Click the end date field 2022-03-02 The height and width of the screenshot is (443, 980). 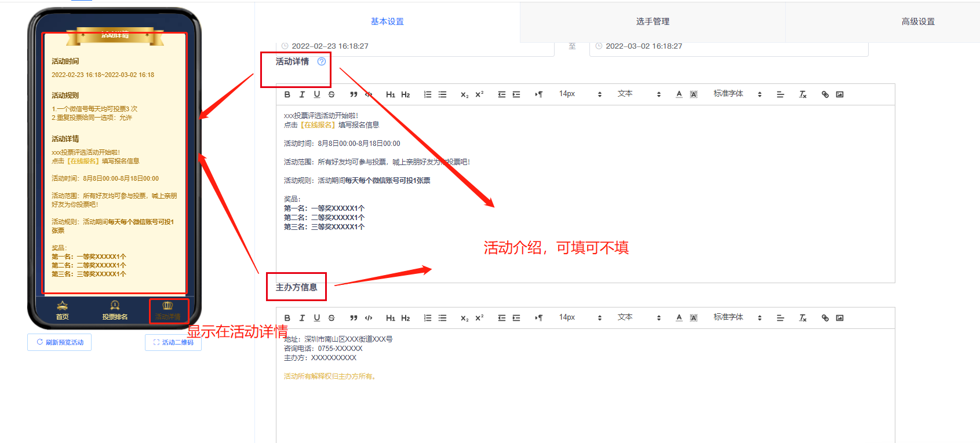pos(728,46)
